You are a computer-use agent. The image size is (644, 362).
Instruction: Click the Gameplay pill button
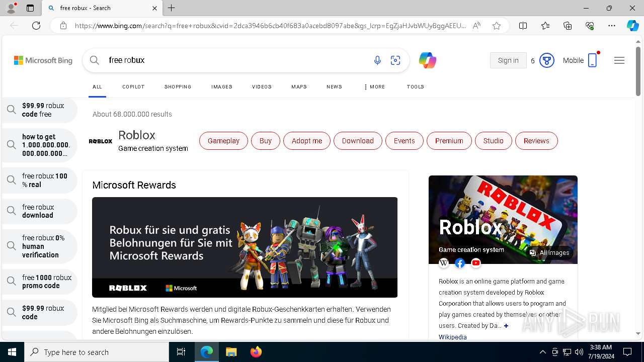(223, 141)
